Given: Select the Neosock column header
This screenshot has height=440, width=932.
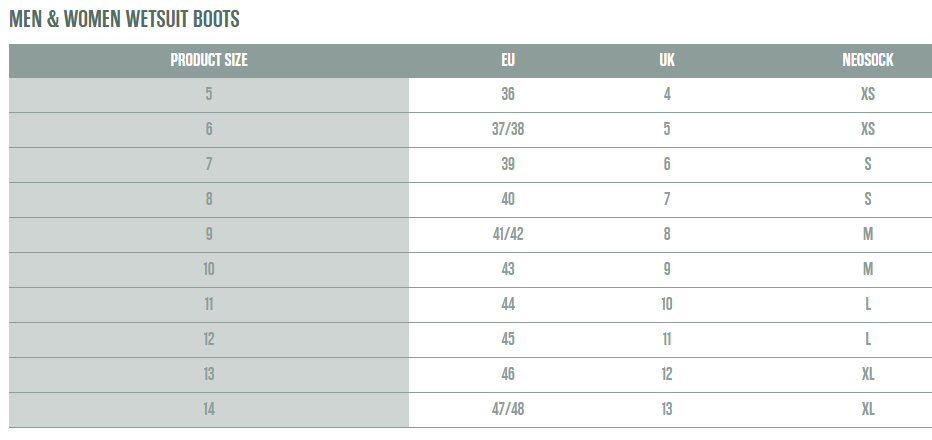Looking at the screenshot, I should pos(867,60).
